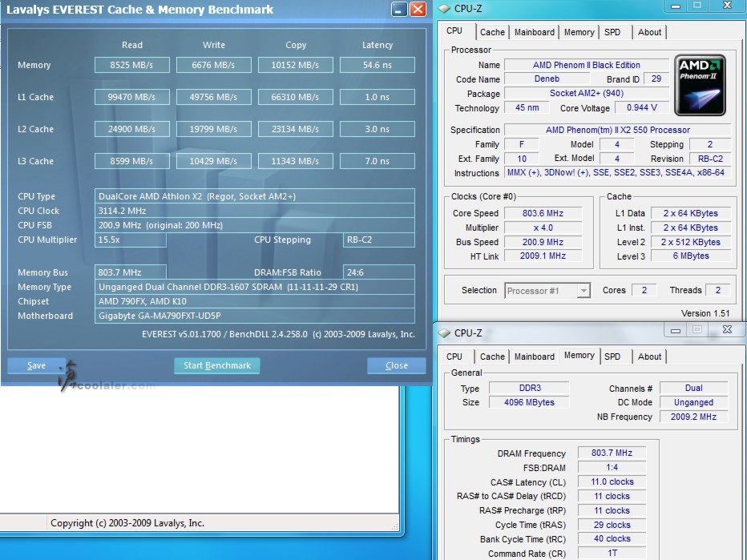Click the CPU Multiplier field 15.5x
Viewport: 747px width, 560px height.
[x=131, y=240]
